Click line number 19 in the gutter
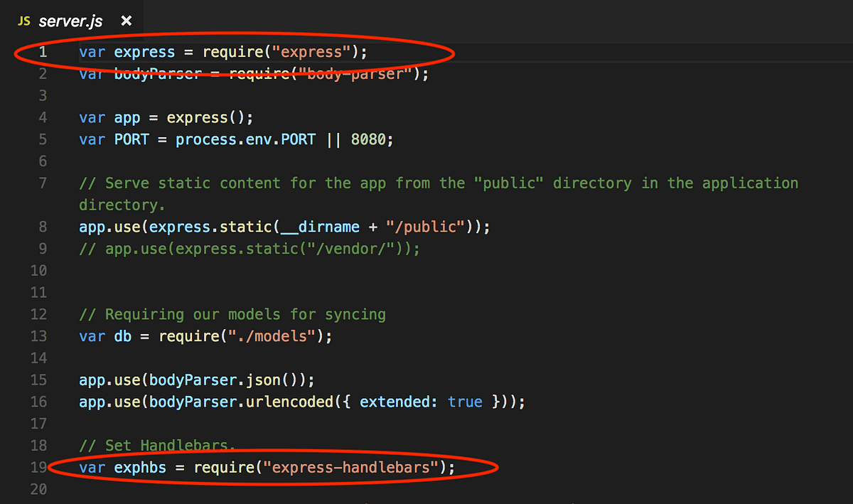The height and width of the screenshot is (504, 853). [38, 467]
